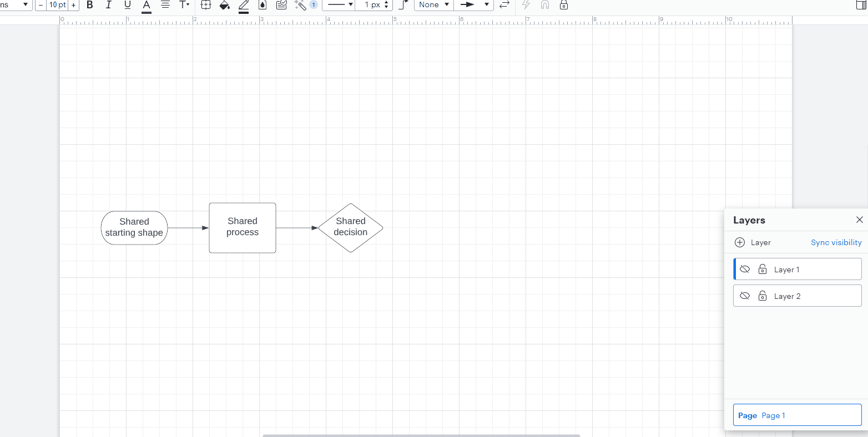The image size is (868, 437).
Task: Toggle italic text formatting
Action: [108, 5]
